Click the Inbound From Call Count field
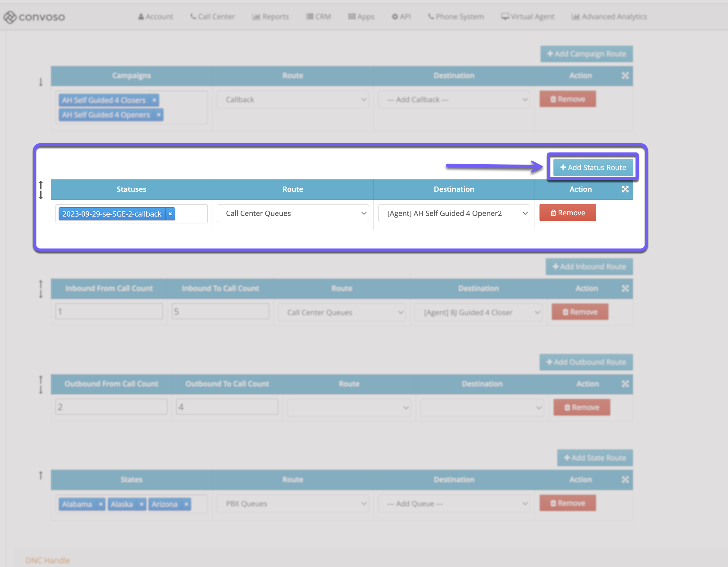Viewport: 728px width, 567px height. [x=109, y=311]
